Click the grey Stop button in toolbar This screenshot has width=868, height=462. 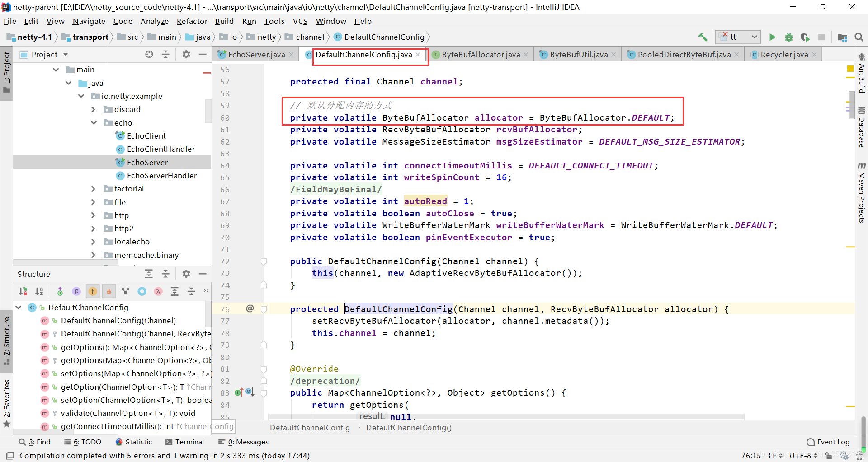click(x=821, y=37)
